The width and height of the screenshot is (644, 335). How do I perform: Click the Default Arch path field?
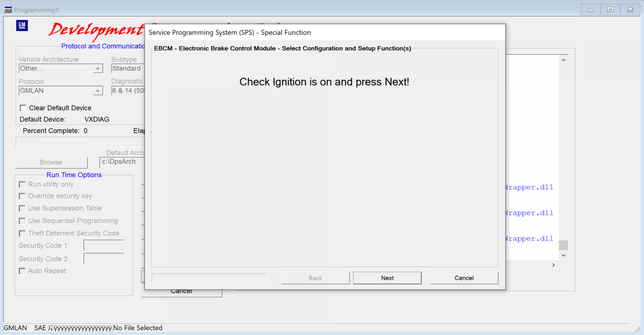tap(122, 162)
